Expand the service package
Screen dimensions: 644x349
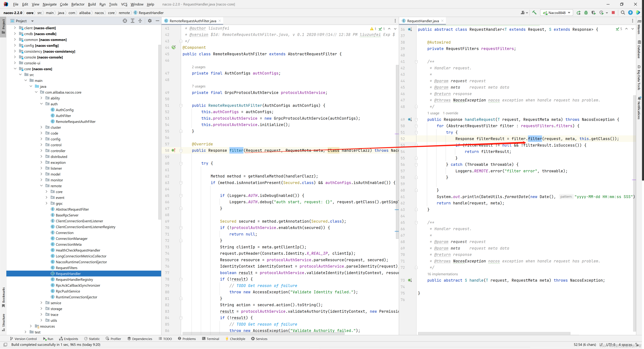41,303
